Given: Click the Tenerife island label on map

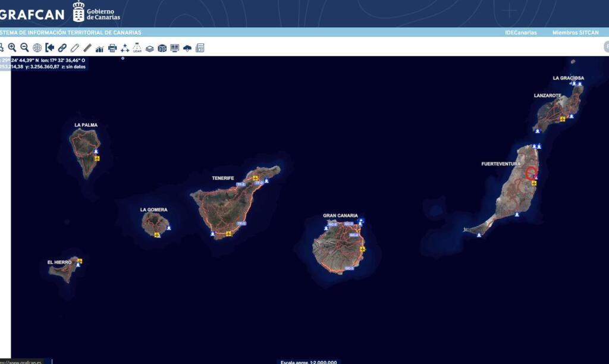Looking at the screenshot, I should click(x=223, y=178).
